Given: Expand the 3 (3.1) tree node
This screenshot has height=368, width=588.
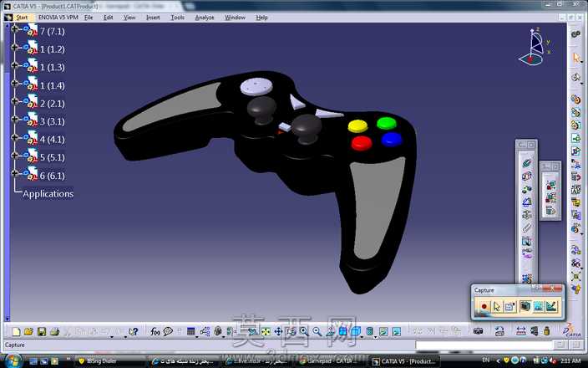Looking at the screenshot, I should pyautogui.click(x=15, y=119).
